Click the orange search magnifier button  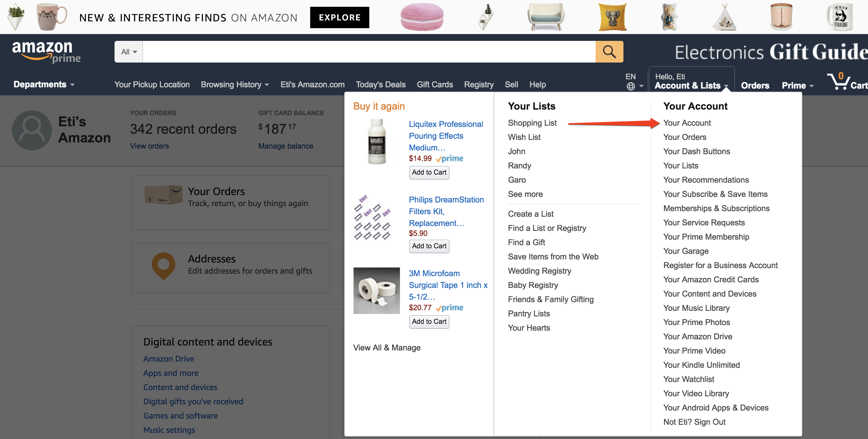pos(609,52)
